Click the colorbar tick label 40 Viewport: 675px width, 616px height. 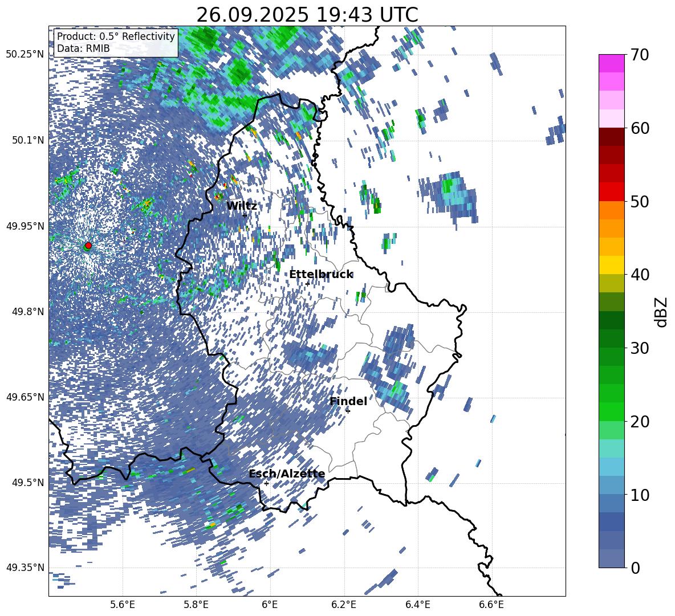coord(640,275)
